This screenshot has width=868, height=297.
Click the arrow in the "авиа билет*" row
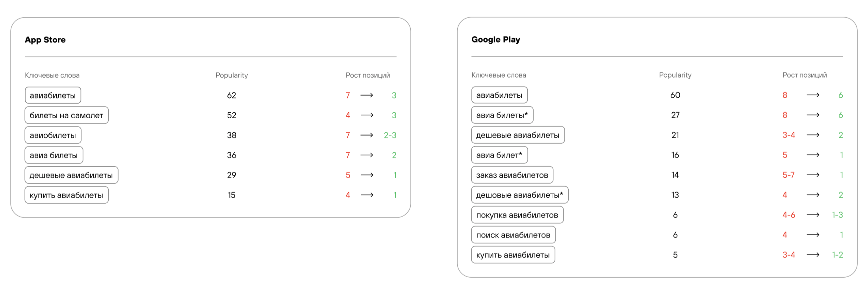pyautogui.click(x=813, y=155)
